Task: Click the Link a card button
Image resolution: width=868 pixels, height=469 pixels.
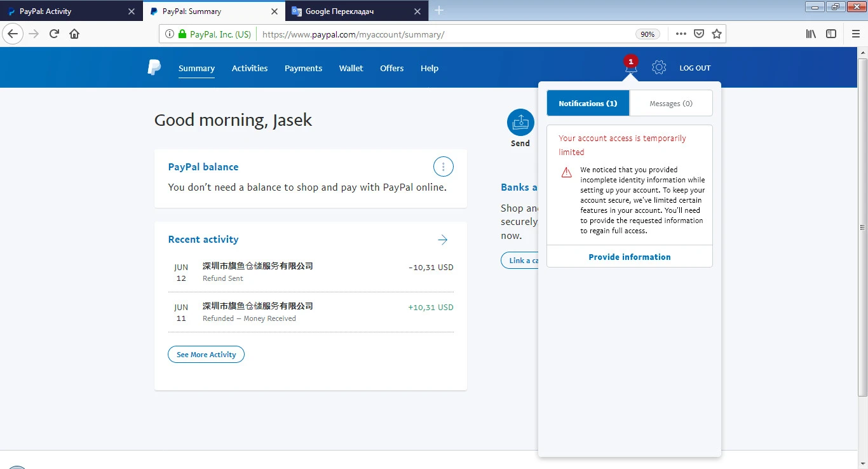Action: (520, 261)
